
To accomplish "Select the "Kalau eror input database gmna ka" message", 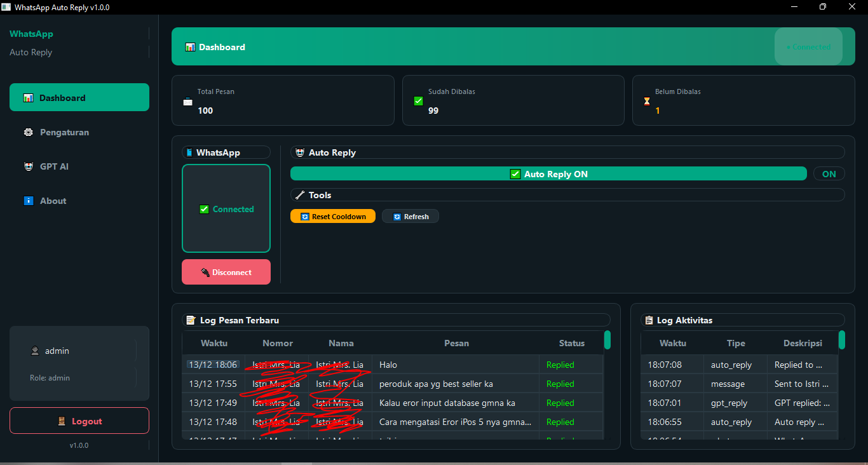I will click(456, 403).
